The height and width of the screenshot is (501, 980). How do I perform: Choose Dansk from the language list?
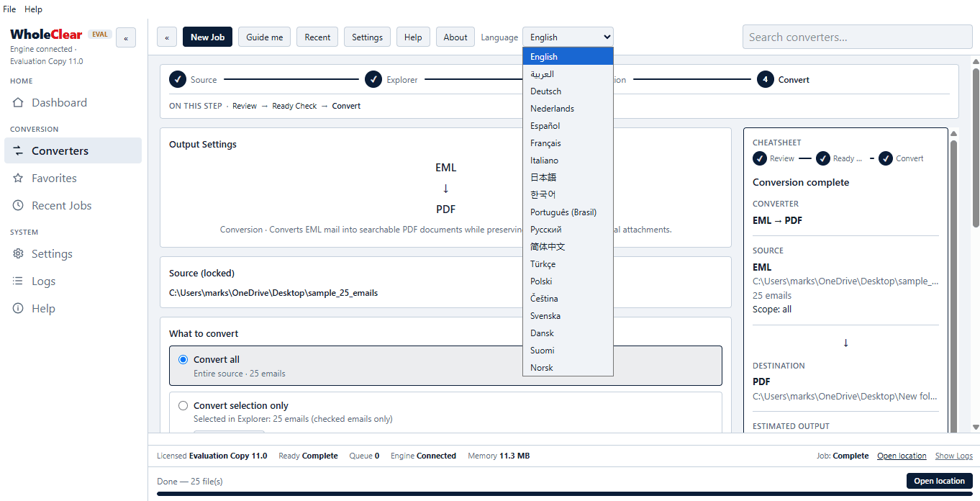(x=568, y=333)
